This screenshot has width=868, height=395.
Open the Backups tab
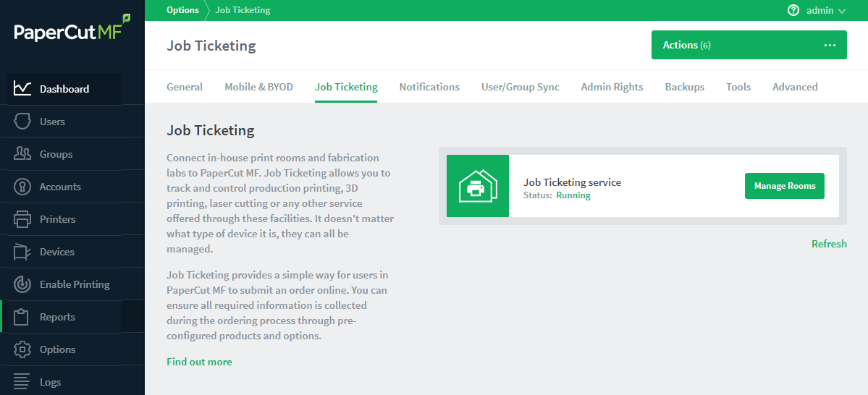(685, 87)
